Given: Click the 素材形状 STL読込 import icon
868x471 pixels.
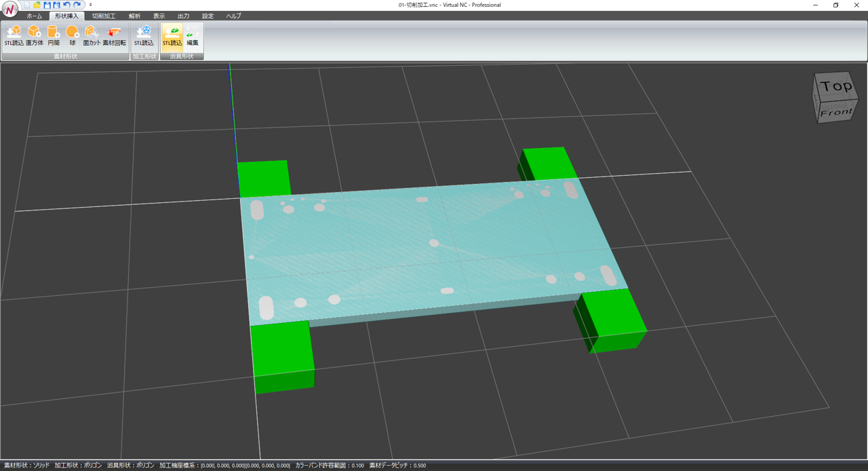Looking at the screenshot, I should (x=14, y=35).
